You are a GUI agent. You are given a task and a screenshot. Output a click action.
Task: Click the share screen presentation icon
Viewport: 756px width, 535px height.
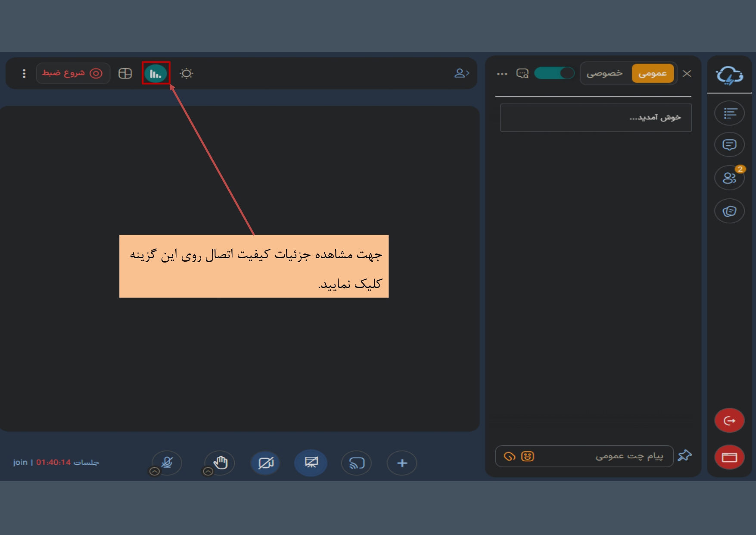click(311, 463)
